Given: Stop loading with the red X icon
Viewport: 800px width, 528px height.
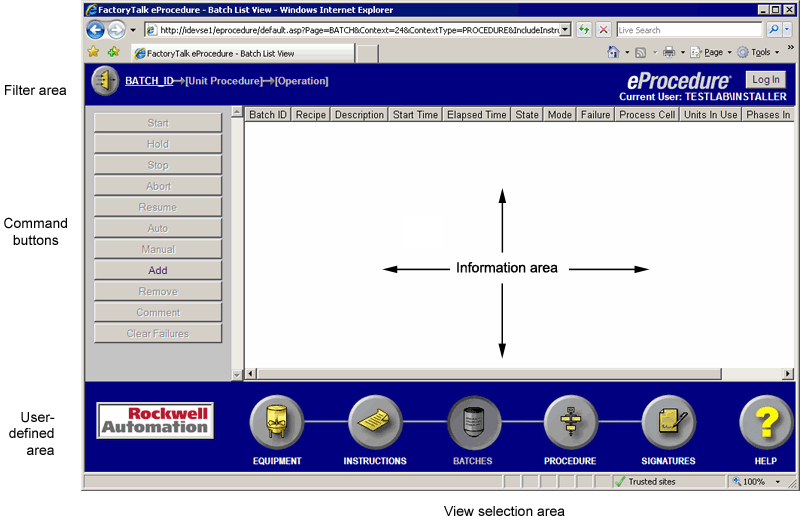Looking at the screenshot, I should pyautogui.click(x=603, y=30).
